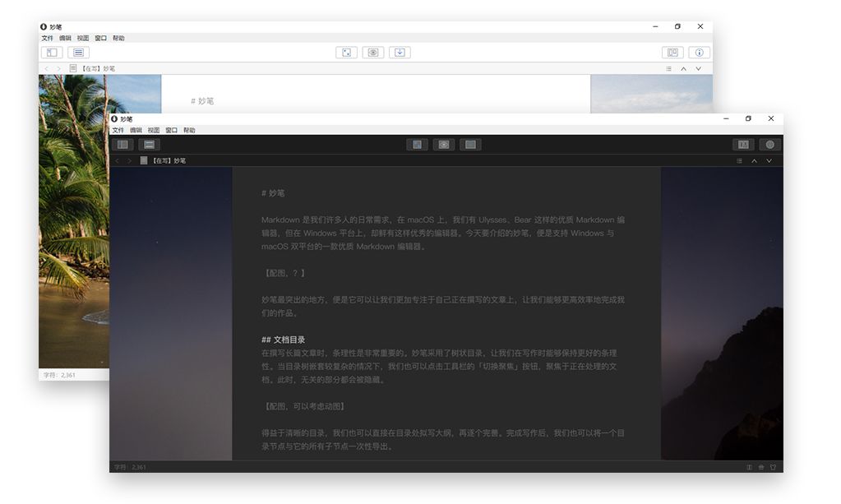Click paragraph starting 'Markdown 是我们许多人' in editor
Image resolution: width=841 pixels, height=504 pixels.
443,234
